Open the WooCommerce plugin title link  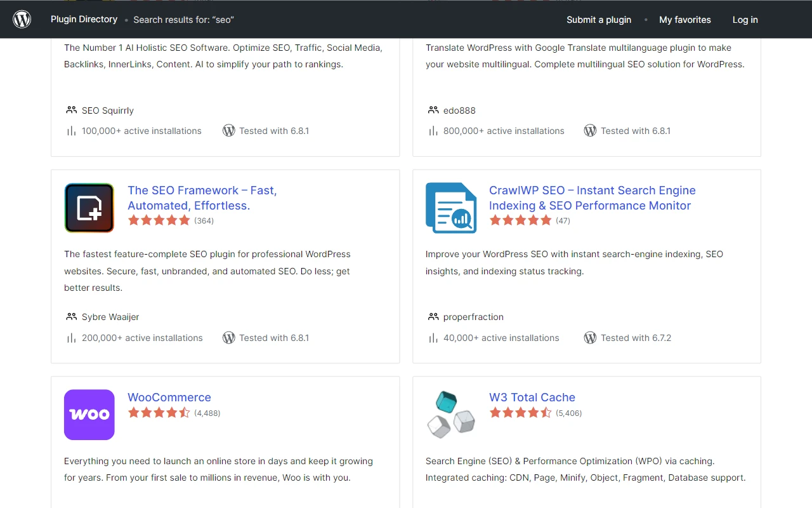click(169, 398)
